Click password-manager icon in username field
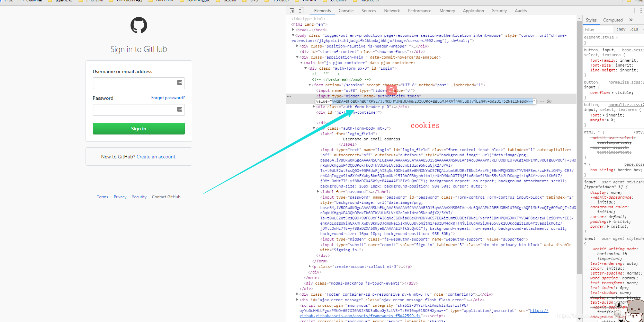The image size is (644, 322). click(x=180, y=82)
